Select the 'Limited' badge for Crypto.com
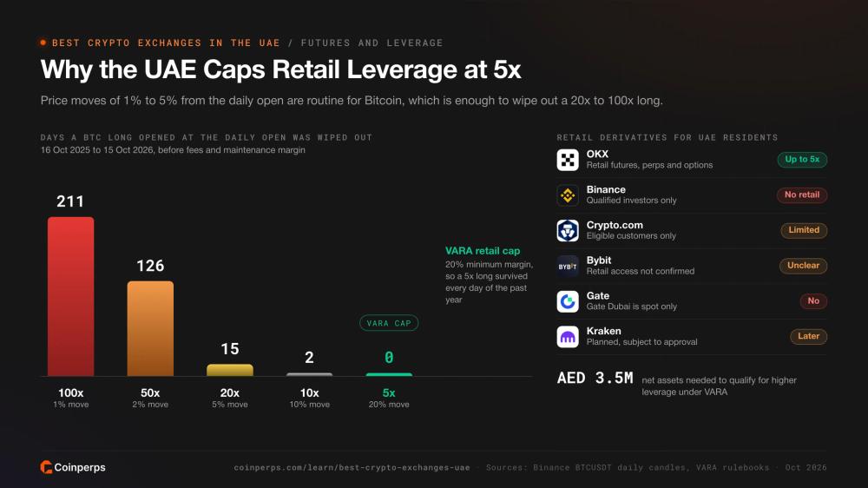 [x=804, y=230]
